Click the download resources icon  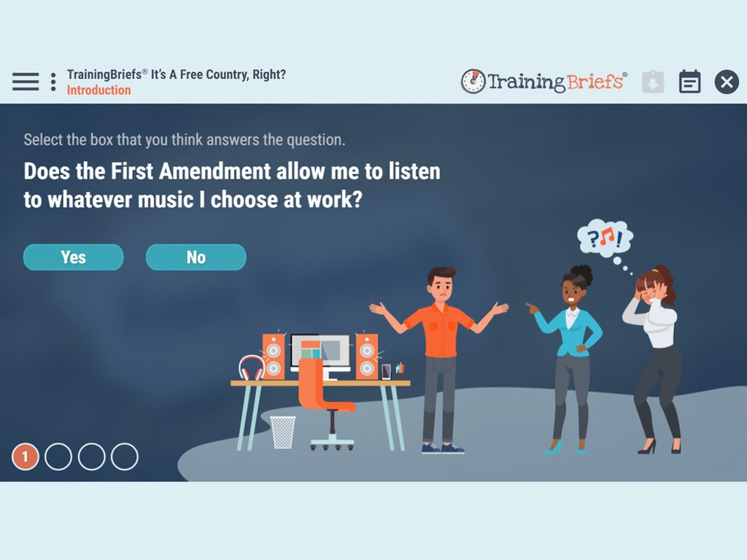pyautogui.click(x=653, y=82)
